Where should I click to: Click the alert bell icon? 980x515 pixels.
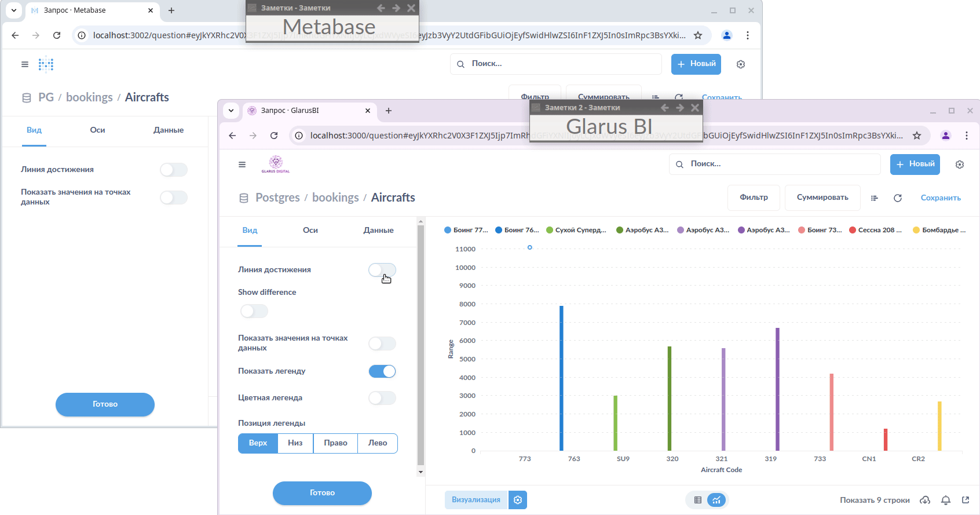point(945,500)
